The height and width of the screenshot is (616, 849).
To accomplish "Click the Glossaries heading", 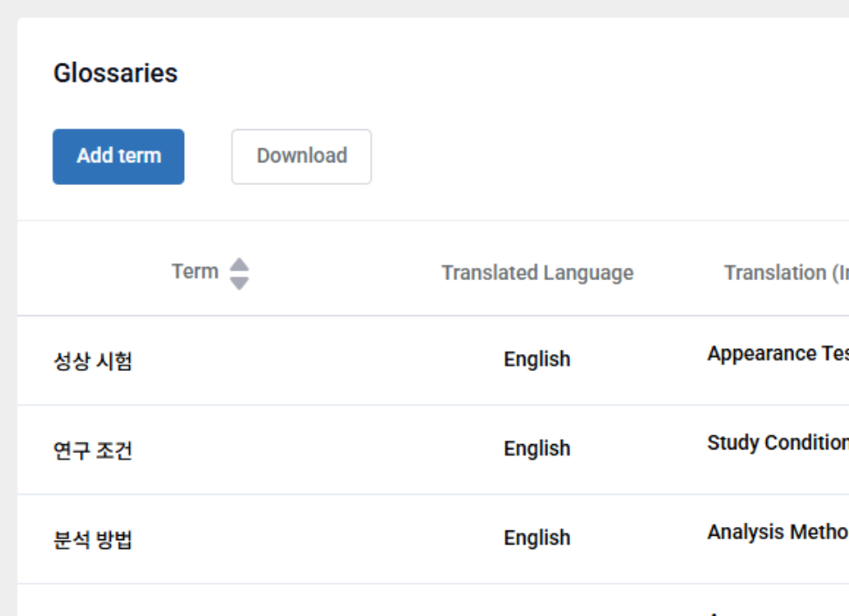I will point(115,73).
